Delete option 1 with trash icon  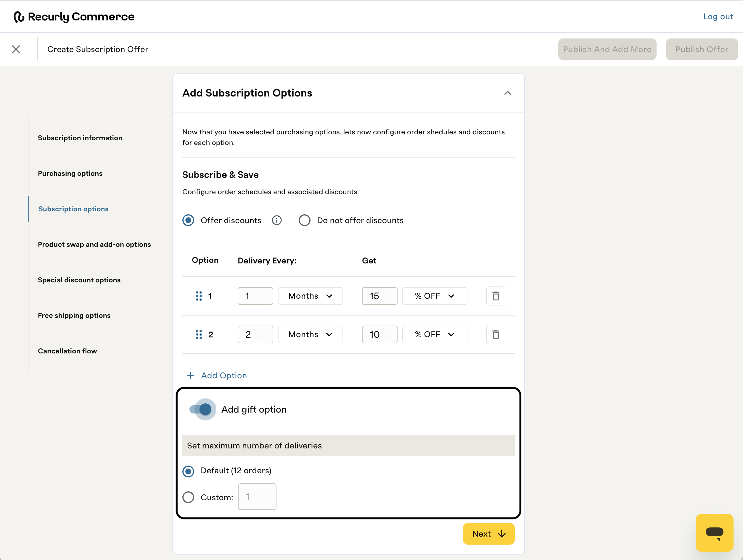(x=496, y=296)
